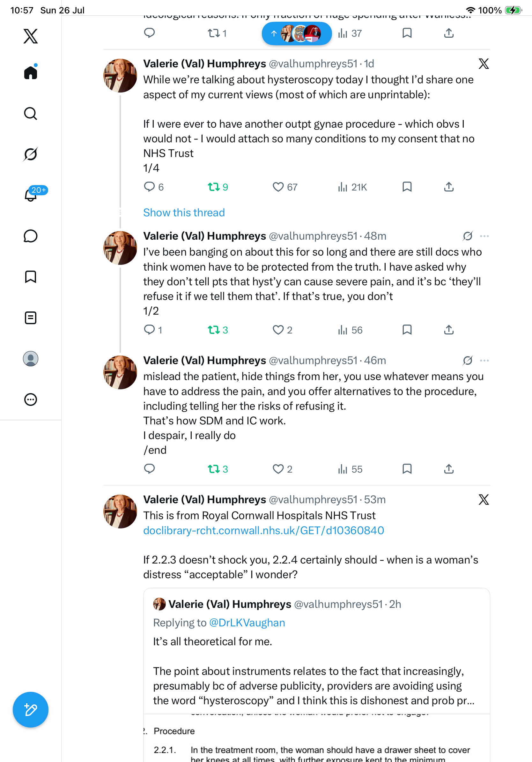Screen dimensions: 532x762
Task: Tap the compose post floating button
Action: click(31, 710)
